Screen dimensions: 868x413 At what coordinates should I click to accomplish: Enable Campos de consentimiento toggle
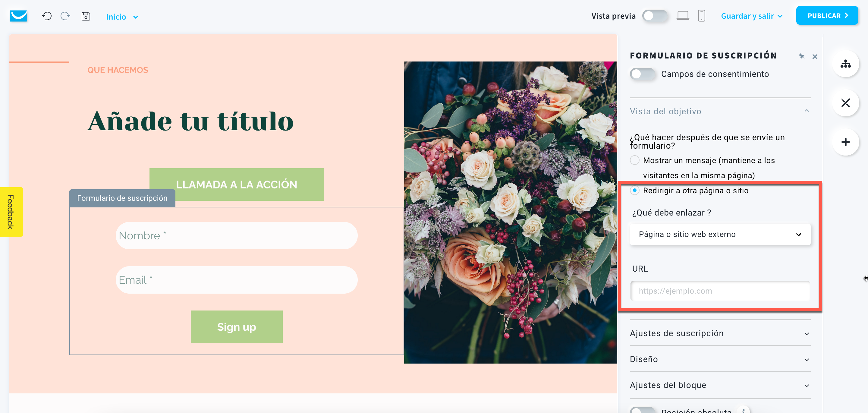tap(643, 74)
